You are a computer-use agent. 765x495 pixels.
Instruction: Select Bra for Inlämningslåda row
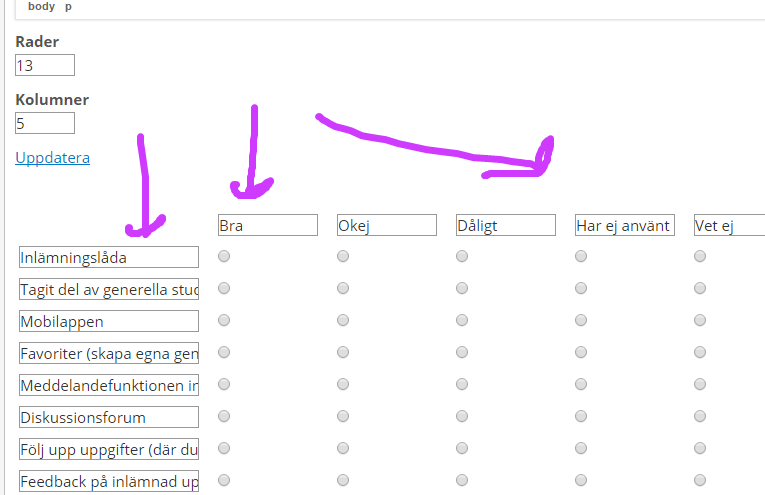224,257
